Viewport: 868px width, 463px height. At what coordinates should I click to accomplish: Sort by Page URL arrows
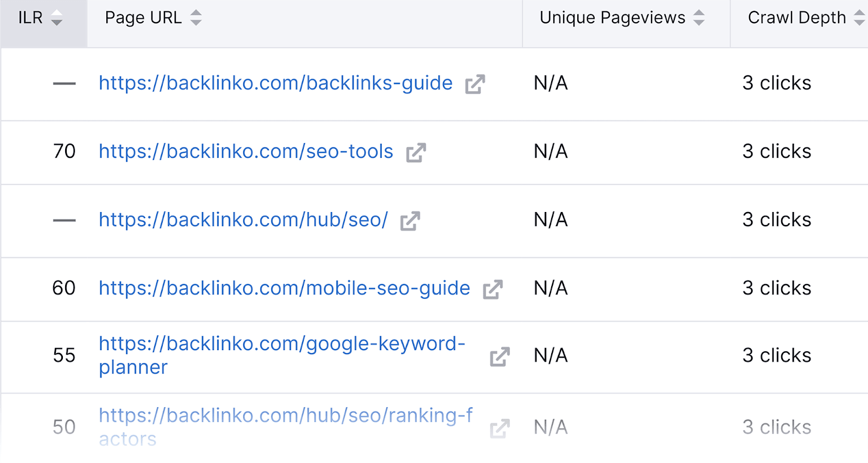pyautogui.click(x=196, y=18)
